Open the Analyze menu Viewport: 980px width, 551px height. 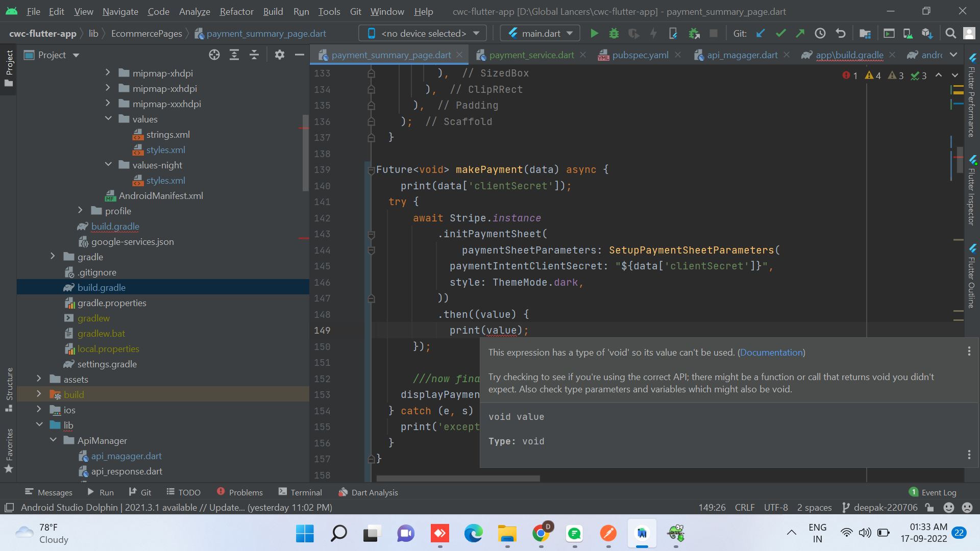tap(194, 11)
